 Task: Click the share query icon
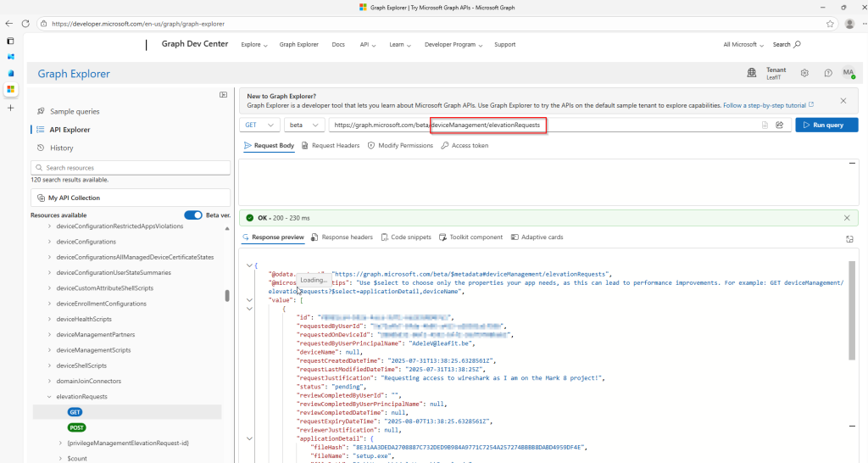coord(780,126)
